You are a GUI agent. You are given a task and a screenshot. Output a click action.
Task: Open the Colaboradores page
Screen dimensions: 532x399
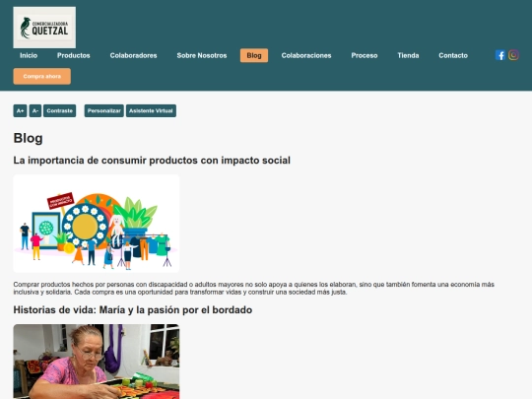pyautogui.click(x=133, y=55)
